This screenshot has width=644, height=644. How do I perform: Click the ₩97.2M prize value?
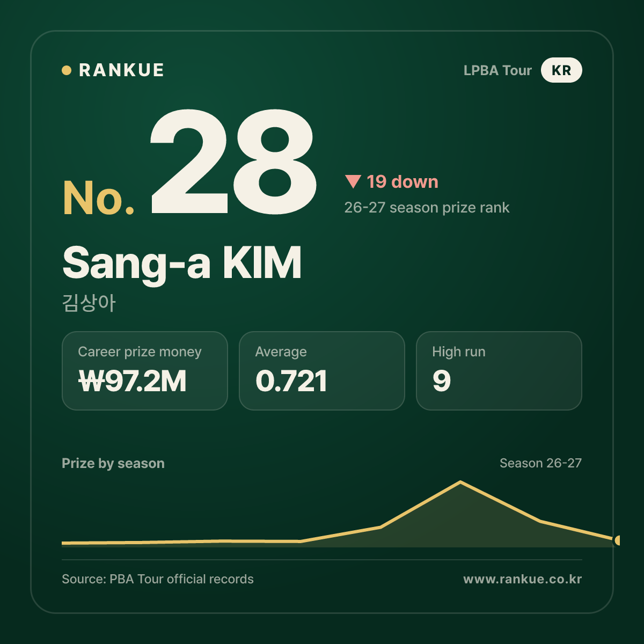133,381
